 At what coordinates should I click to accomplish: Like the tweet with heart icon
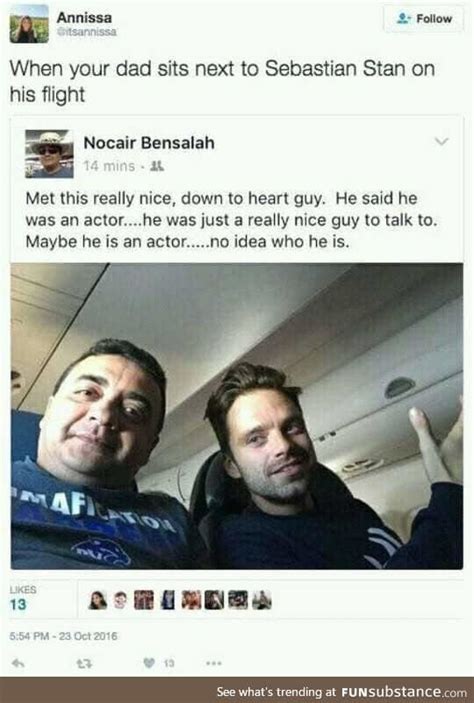[149, 662]
